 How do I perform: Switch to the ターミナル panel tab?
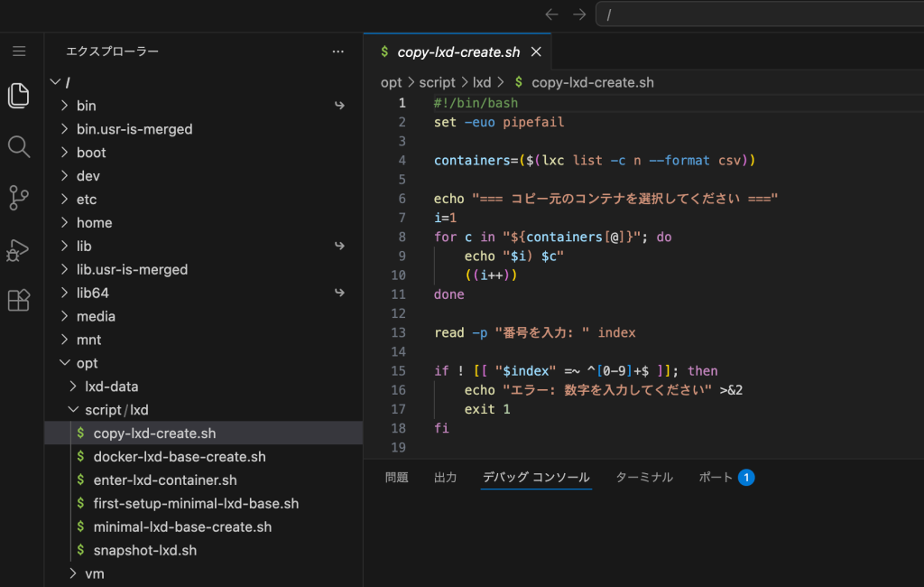[x=643, y=477]
